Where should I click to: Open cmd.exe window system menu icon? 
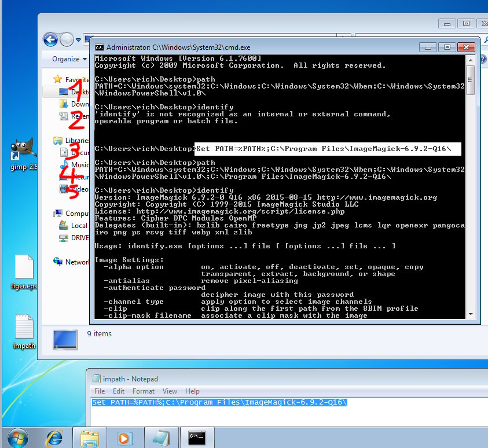coord(100,47)
